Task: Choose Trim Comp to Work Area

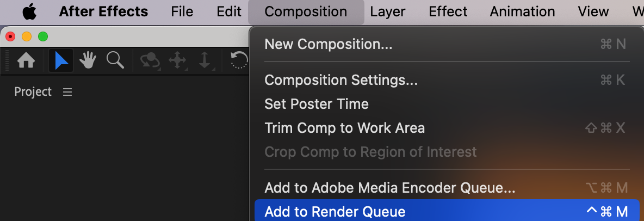Action: 344,128
